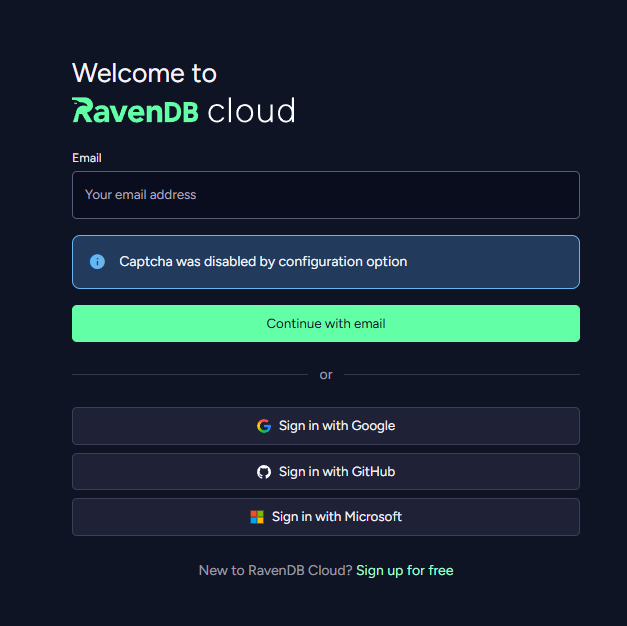The height and width of the screenshot is (626, 627).
Task: Click 'Captcha was disabled by configuration option' text
Action: [x=263, y=262]
